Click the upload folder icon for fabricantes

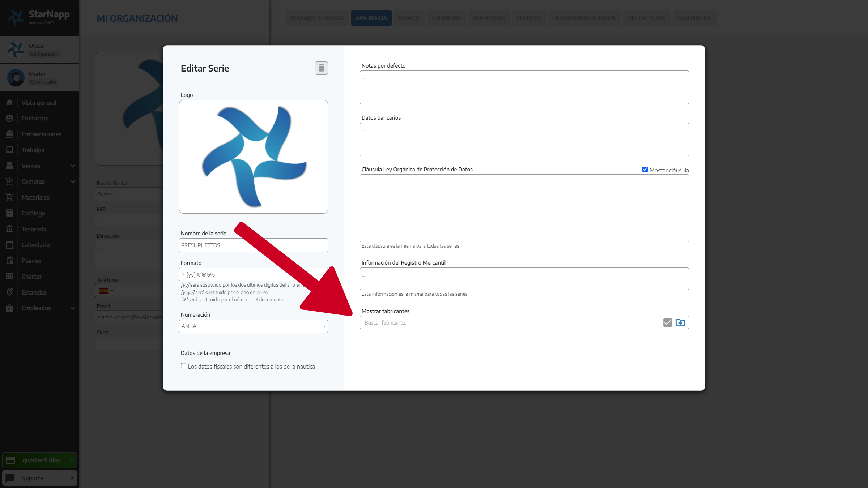coord(680,322)
